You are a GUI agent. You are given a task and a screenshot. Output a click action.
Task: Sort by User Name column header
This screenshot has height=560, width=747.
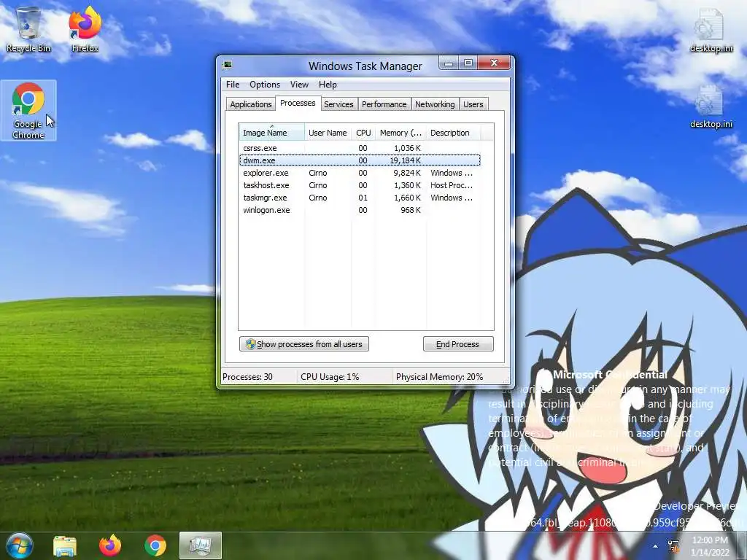(x=328, y=133)
